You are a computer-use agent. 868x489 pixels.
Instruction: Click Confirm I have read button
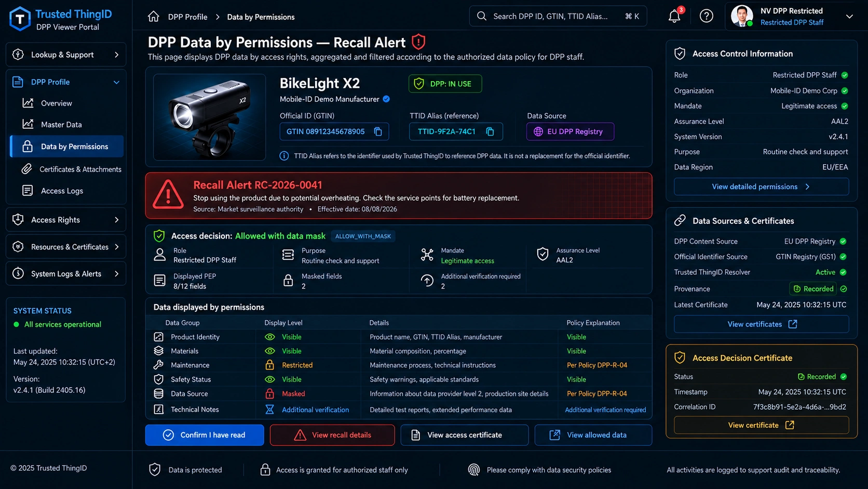point(205,435)
